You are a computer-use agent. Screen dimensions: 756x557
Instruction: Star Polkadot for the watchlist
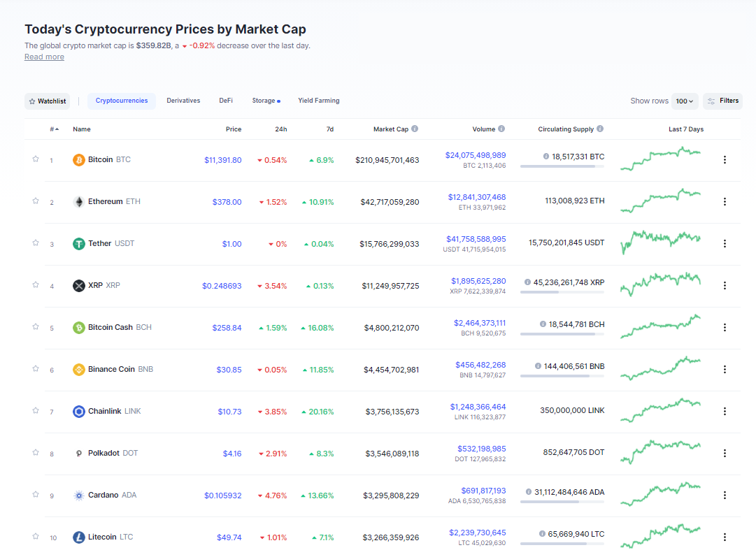[x=36, y=452]
